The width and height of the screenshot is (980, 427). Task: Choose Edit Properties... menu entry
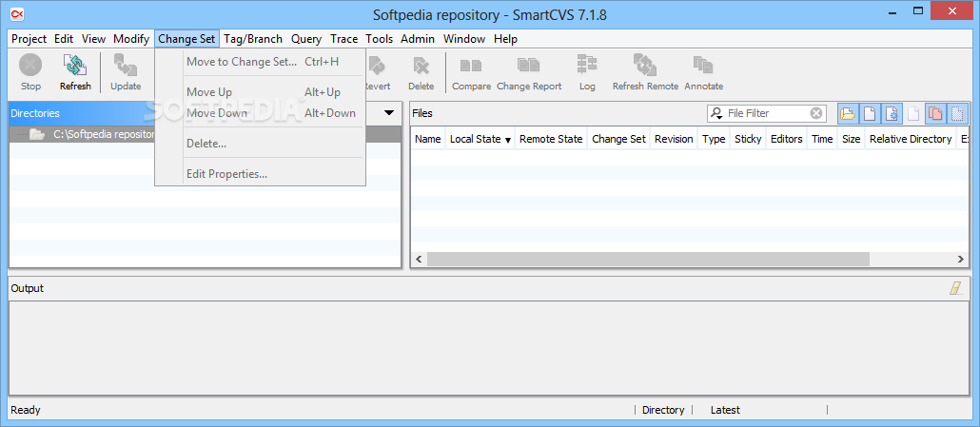[x=260, y=174]
